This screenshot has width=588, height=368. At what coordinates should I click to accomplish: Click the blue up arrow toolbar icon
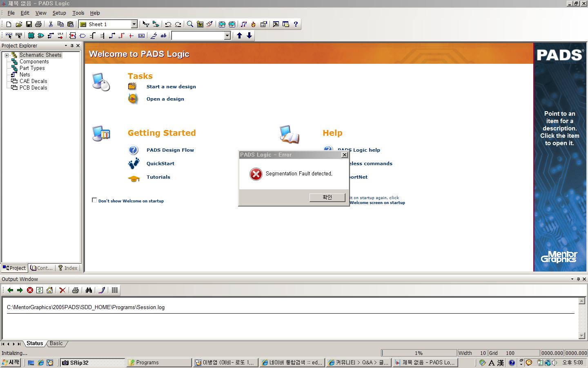coord(240,36)
